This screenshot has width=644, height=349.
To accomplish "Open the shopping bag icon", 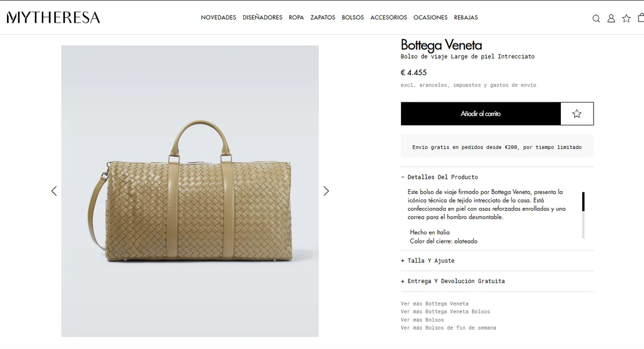I will pos(641,18).
